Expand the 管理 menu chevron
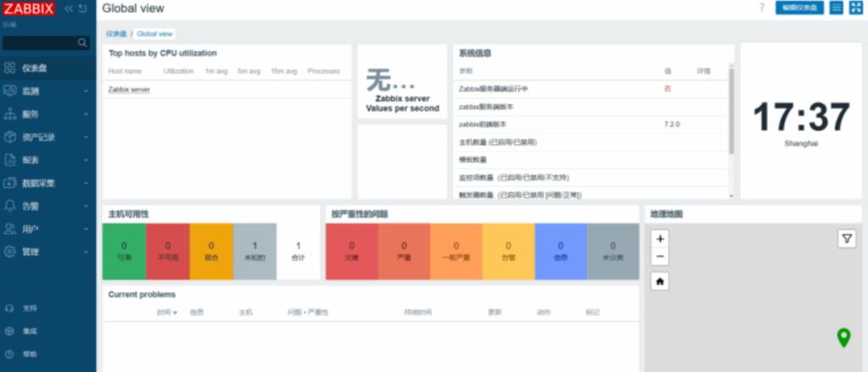868x372 pixels. 86,252
